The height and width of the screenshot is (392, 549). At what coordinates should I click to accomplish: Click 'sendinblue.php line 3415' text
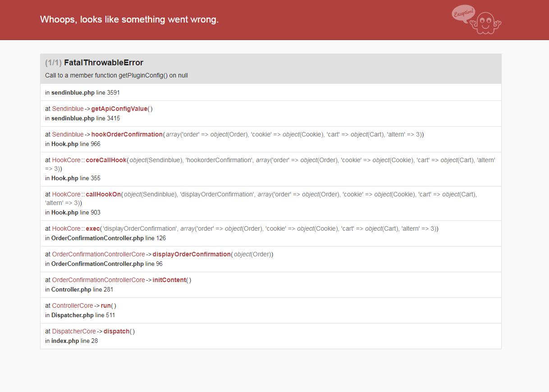86,119
